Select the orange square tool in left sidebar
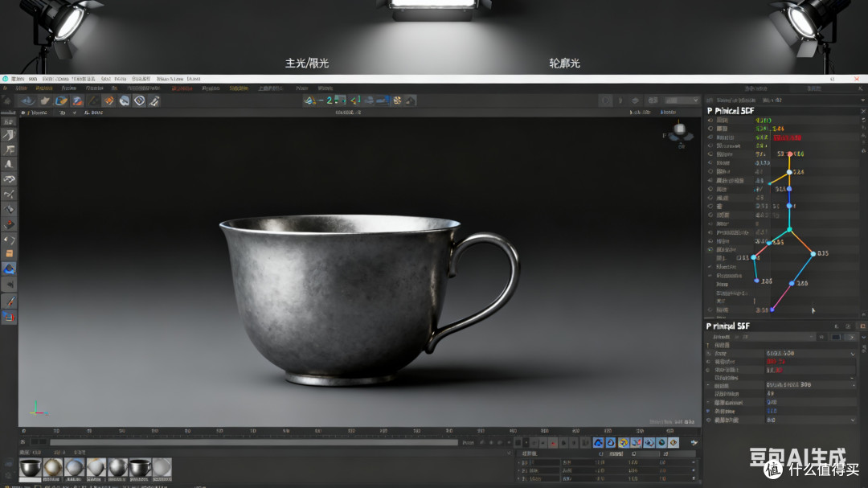Image resolution: width=868 pixels, height=488 pixels. tap(9, 254)
